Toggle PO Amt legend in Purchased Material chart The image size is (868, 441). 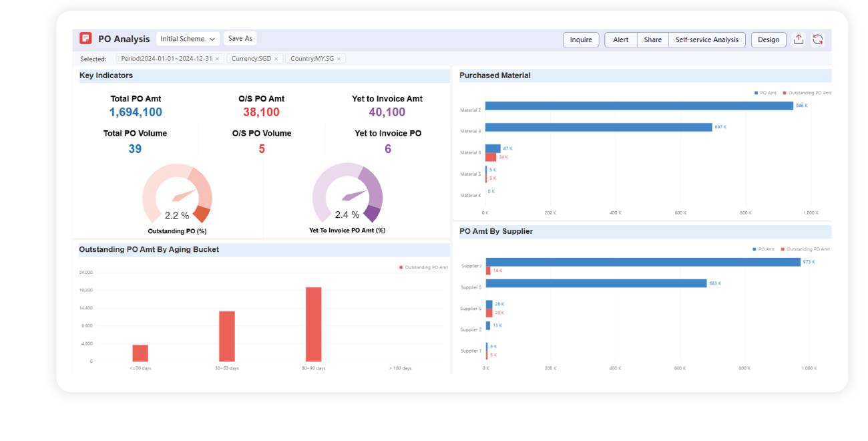point(765,93)
